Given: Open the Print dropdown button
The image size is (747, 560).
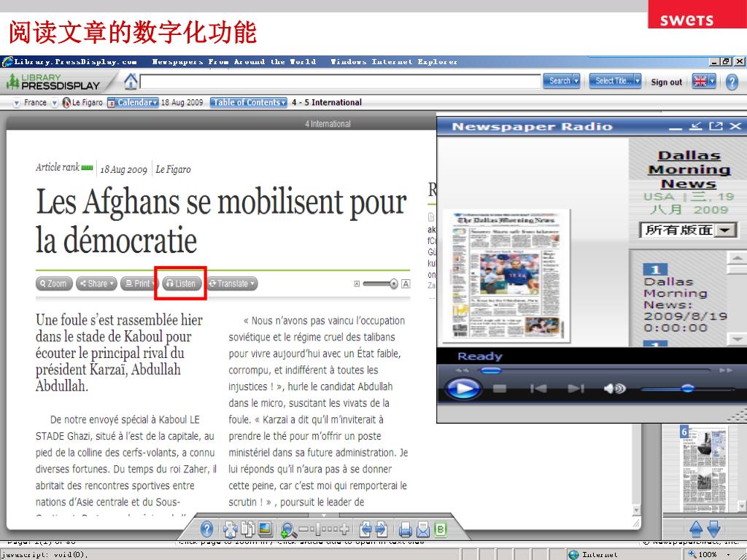Looking at the screenshot, I should (139, 284).
